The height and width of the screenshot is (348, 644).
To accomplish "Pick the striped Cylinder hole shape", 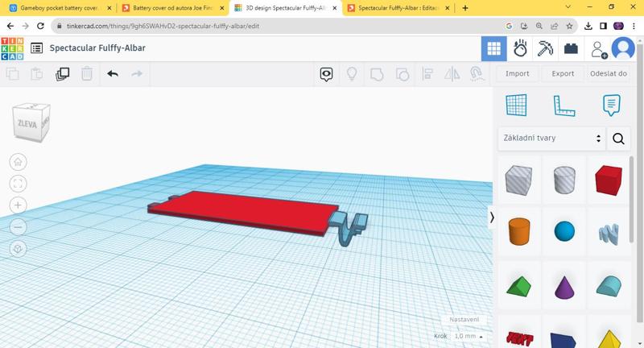I will point(564,180).
